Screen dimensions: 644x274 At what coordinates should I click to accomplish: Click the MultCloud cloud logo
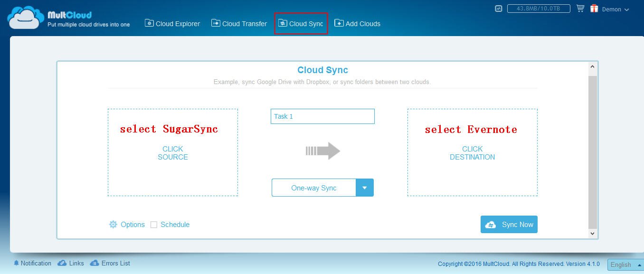[25, 18]
